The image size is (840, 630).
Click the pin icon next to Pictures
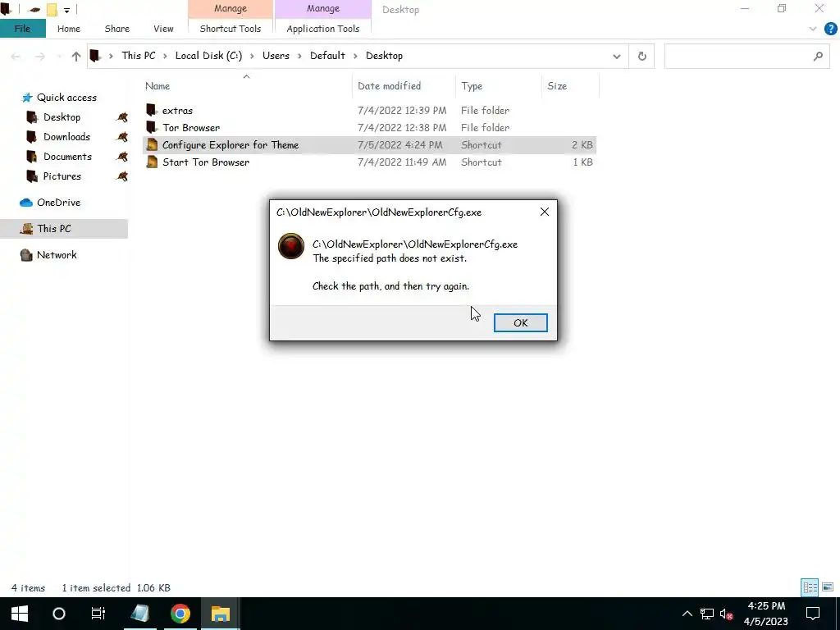pos(122,176)
